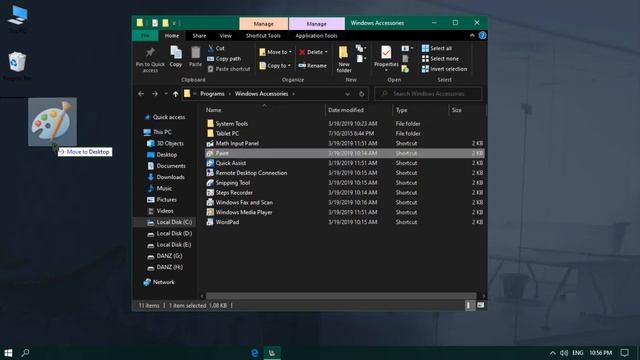Refresh the folder view
The image size is (640, 360).
(361, 94)
